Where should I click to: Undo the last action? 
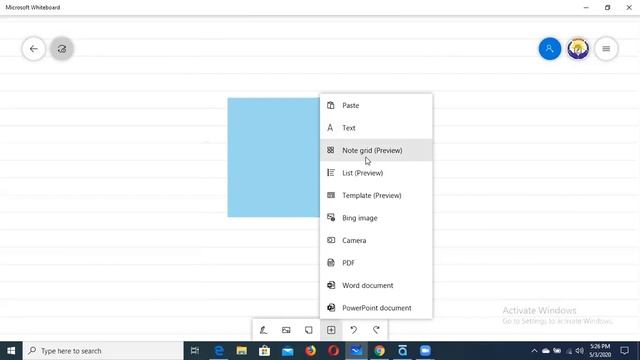click(x=353, y=330)
